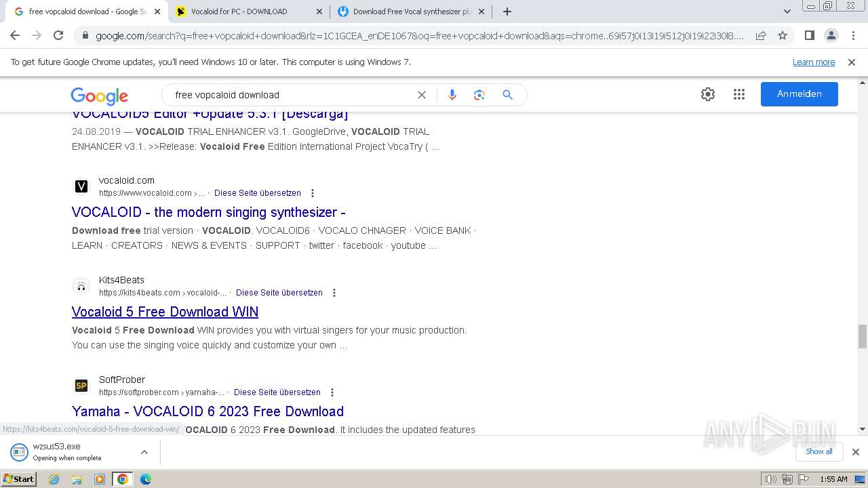Open more options for Kits4Beats result
This screenshot has width=868, height=488.
click(x=334, y=293)
